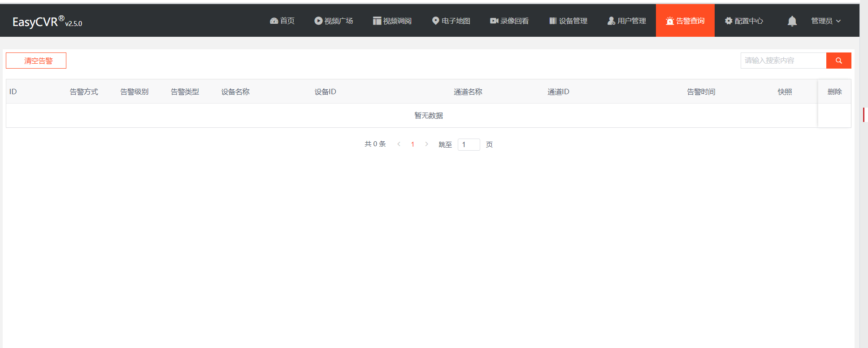The width and height of the screenshot is (868, 348).
Task: Select the 告警查询 tab
Action: [x=685, y=21]
